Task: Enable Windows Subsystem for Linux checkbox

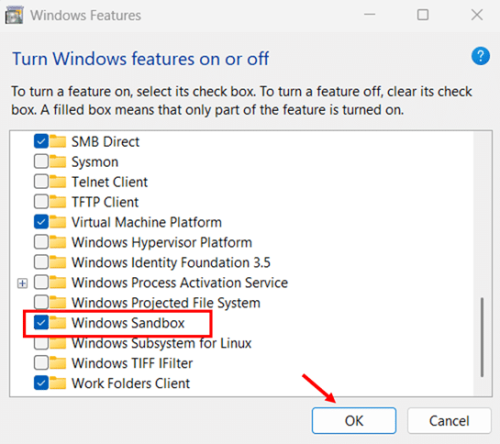Action: point(41,343)
